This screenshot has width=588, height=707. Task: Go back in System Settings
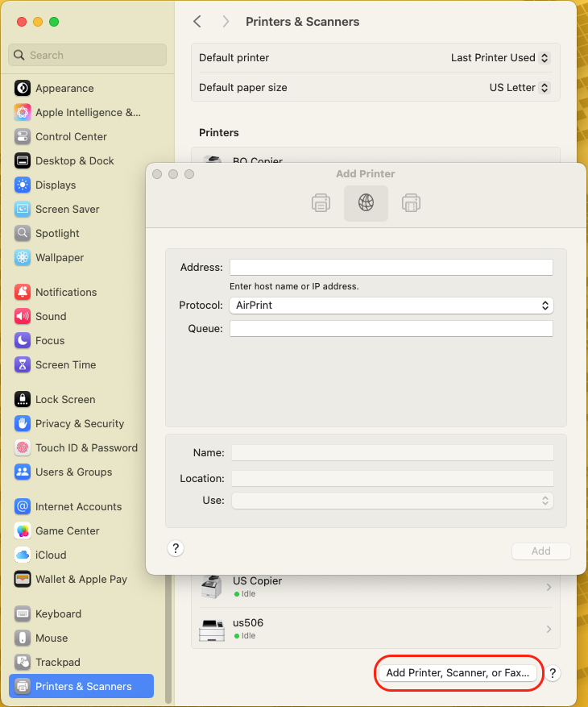[197, 21]
